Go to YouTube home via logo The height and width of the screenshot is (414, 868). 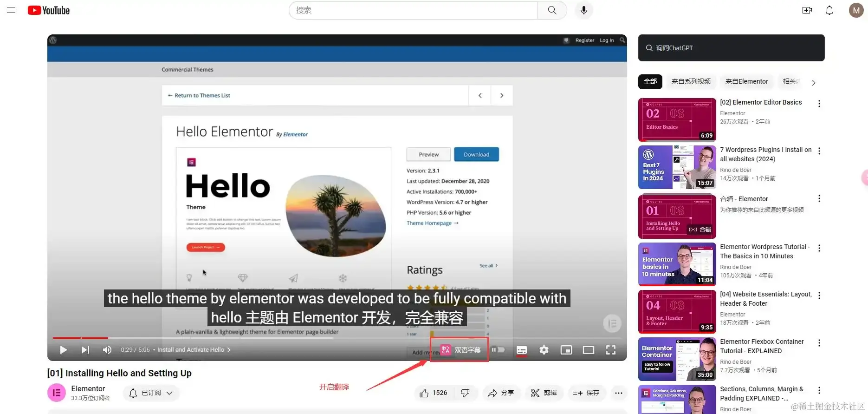tap(49, 10)
